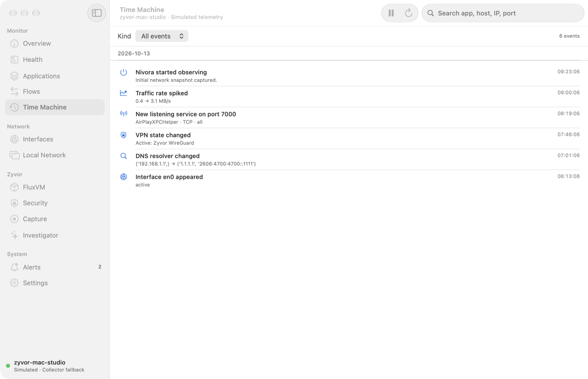Click the chart icon for traffic spike
Viewport: 588px width, 379px height.
(123, 93)
